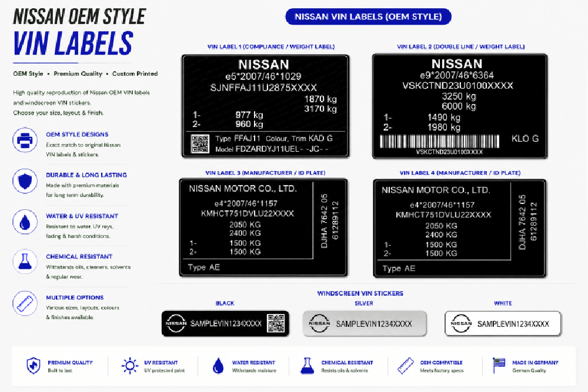Viewport: 588px width, 392px height.
Task: Click 'PREMIUM QUALITY' footer text
Action: coord(70,363)
